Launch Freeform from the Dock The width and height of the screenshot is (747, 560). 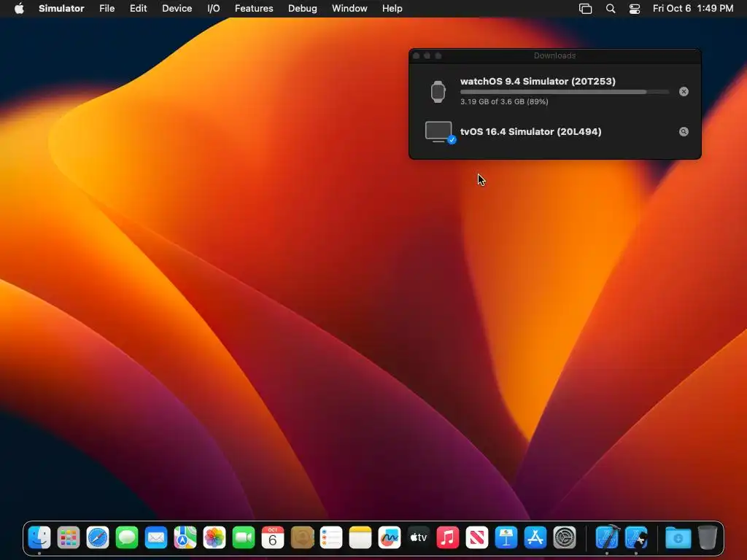390,538
